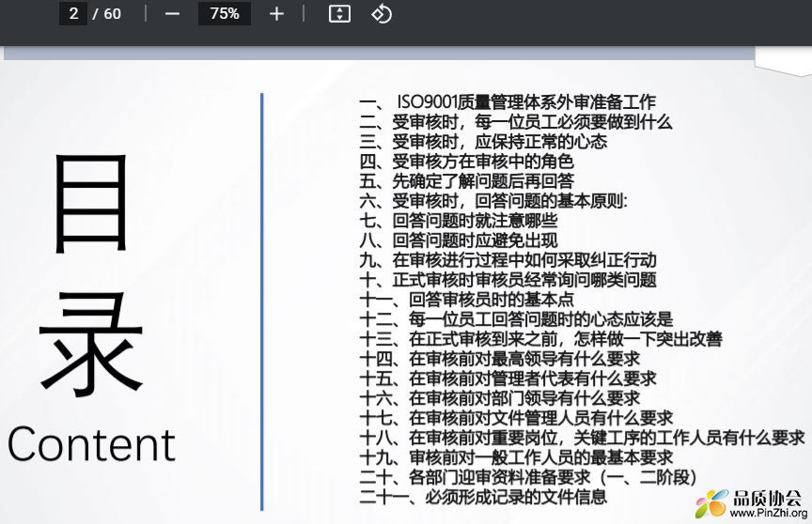Click line 八、回答问题时应避免出现
The image size is (812, 524).
pyautogui.click(x=459, y=240)
